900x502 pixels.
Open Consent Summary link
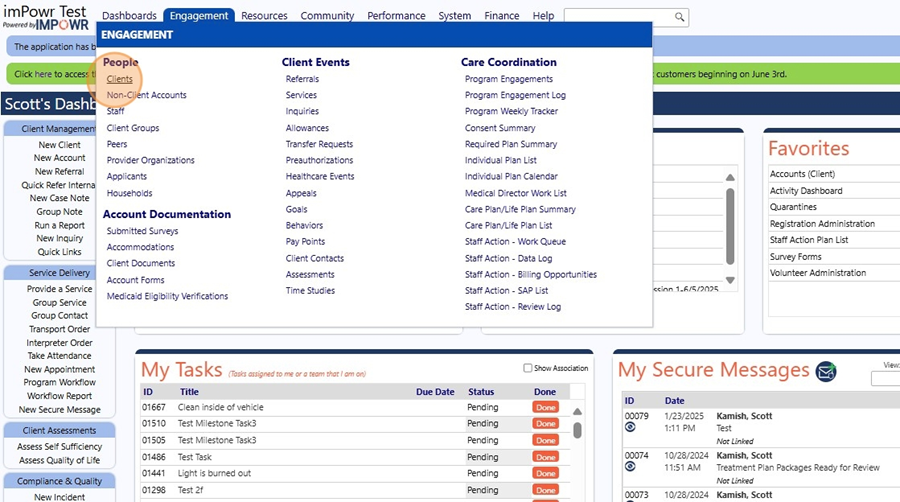pos(500,128)
